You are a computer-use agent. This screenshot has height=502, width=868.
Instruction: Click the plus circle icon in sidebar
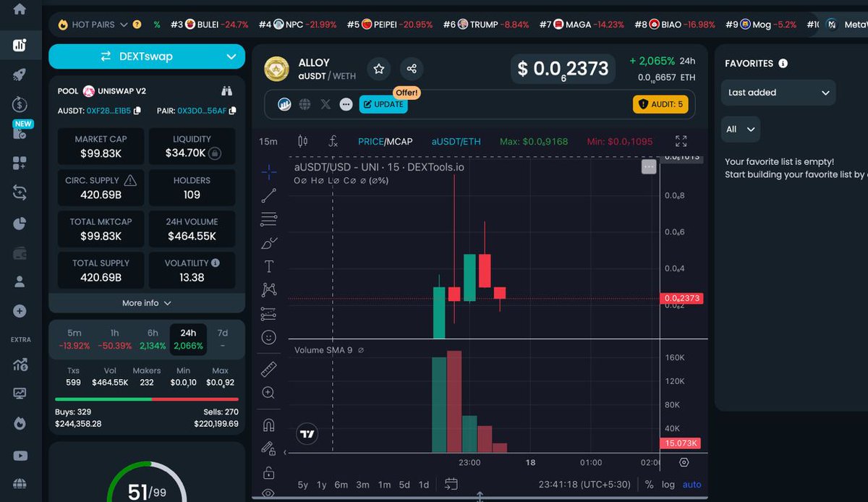pos(20,311)
